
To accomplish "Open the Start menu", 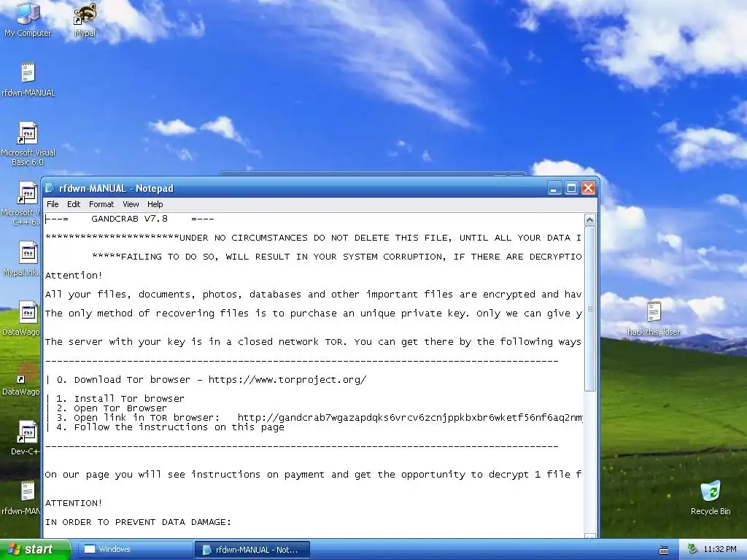I will (35, 549).
